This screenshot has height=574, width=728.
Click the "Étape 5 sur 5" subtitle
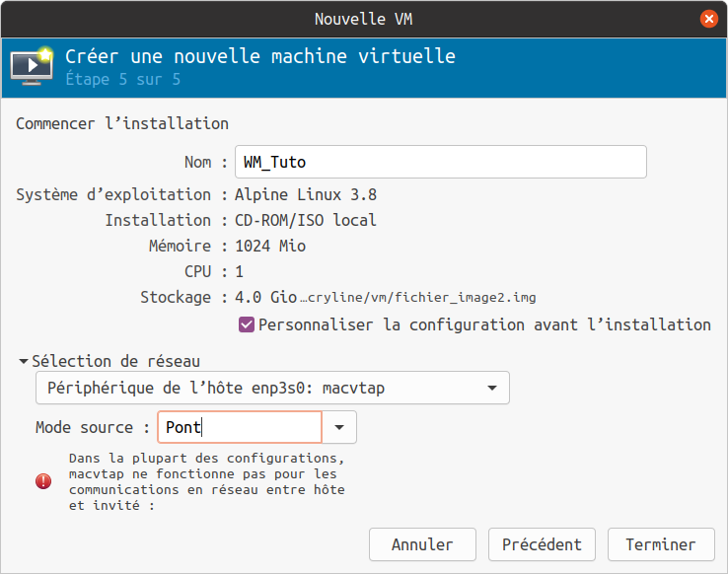123,78
